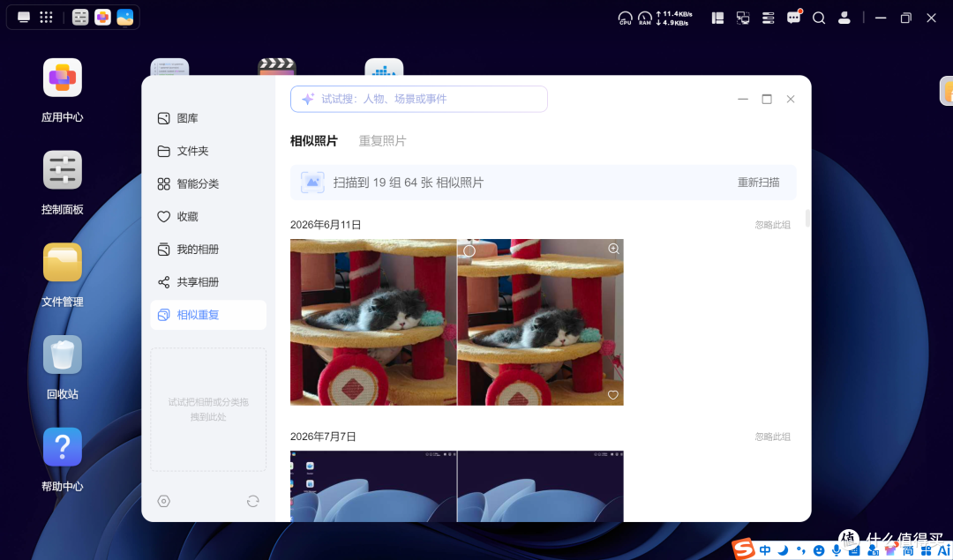This screenshot has height=560, width=953.
Task: Open the 控制面板 desktop icon
Action: (62, 170)
